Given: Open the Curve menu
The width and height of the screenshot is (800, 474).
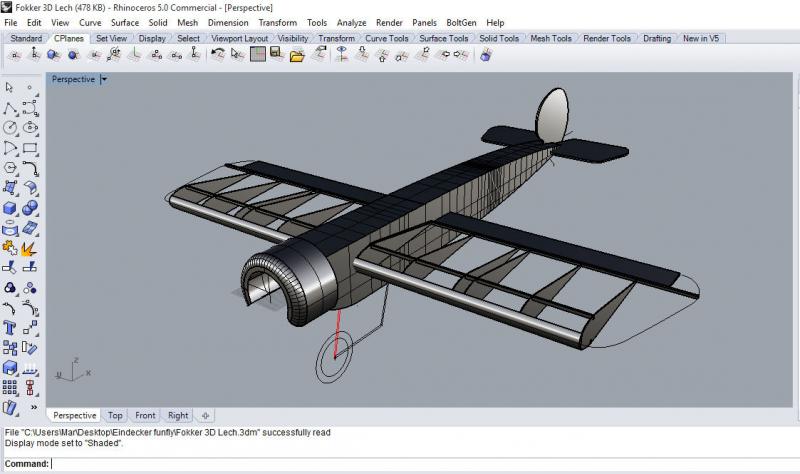Looking at the screenshot, I should click(90, 22).
